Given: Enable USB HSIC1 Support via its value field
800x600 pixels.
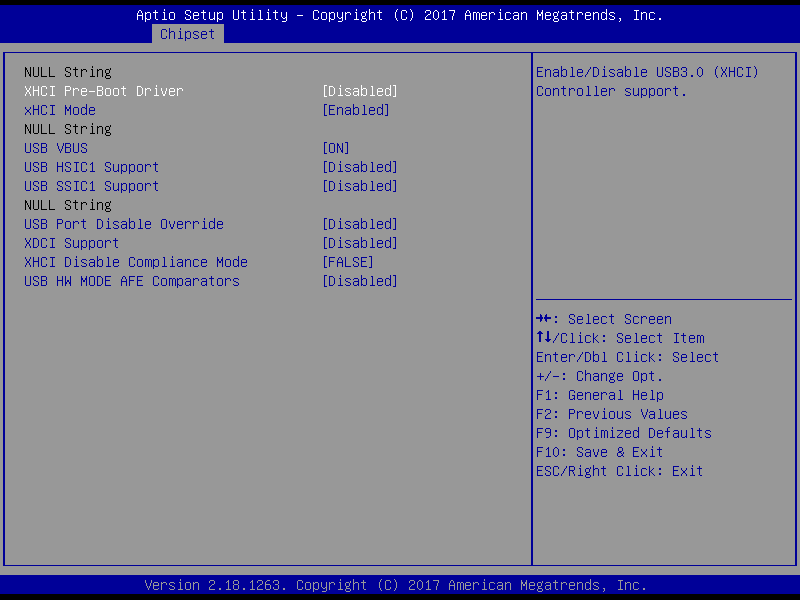Looking at the screenshot, I should (x=359, y=167).
